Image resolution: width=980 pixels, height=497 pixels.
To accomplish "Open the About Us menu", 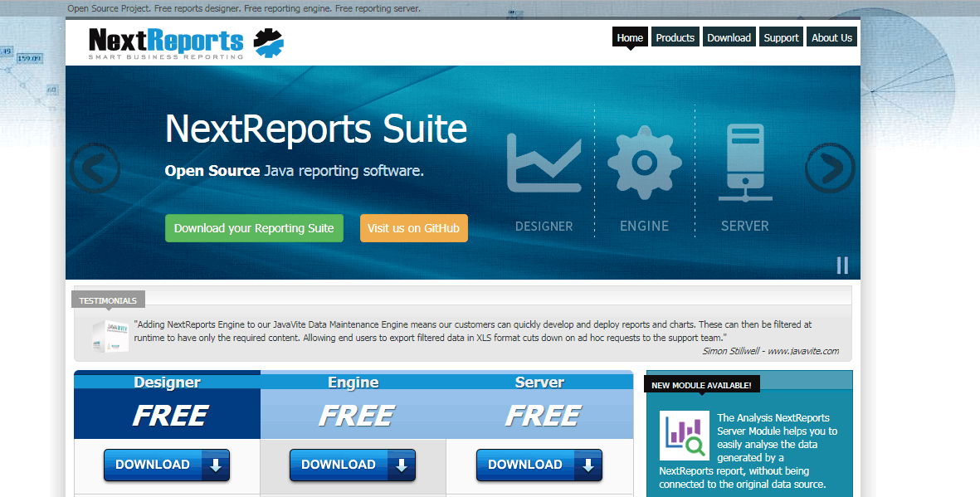I will [x=831, y=37].
